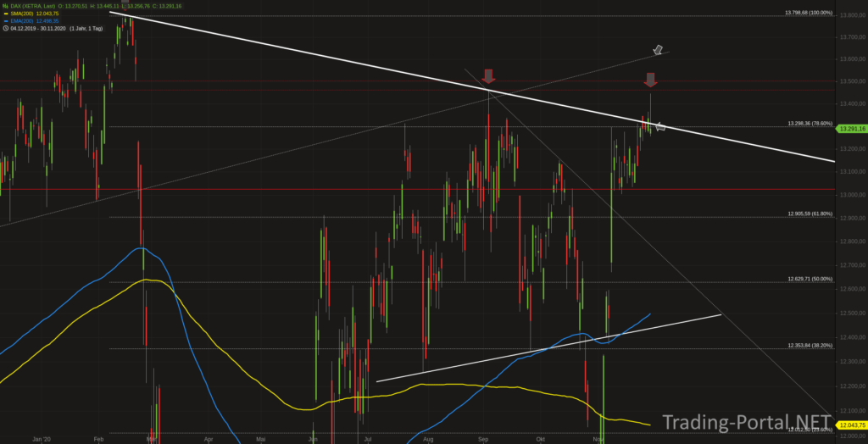Click Fibonacci label 12.905,59 (61.80%)
This screenshot has width=868, height=444.
[810, 214]
